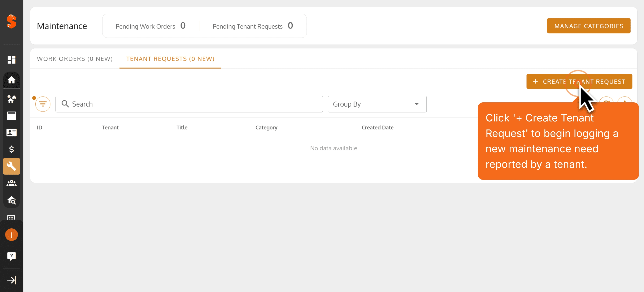Open the window-style listings icon in sidebar

(x=12, y=116)
